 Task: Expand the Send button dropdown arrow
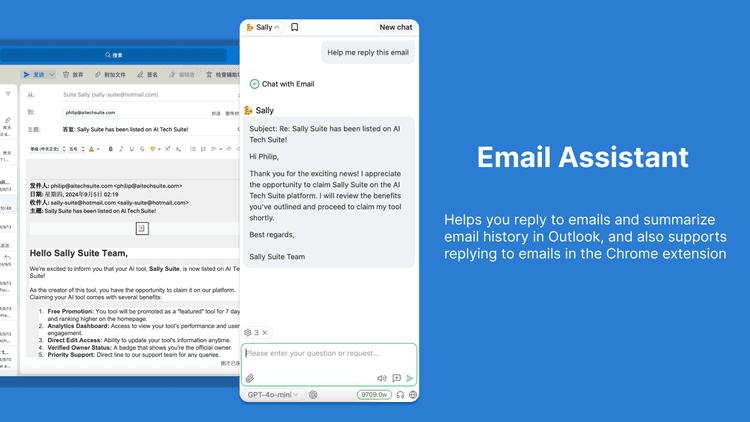[x=53, y=75]
